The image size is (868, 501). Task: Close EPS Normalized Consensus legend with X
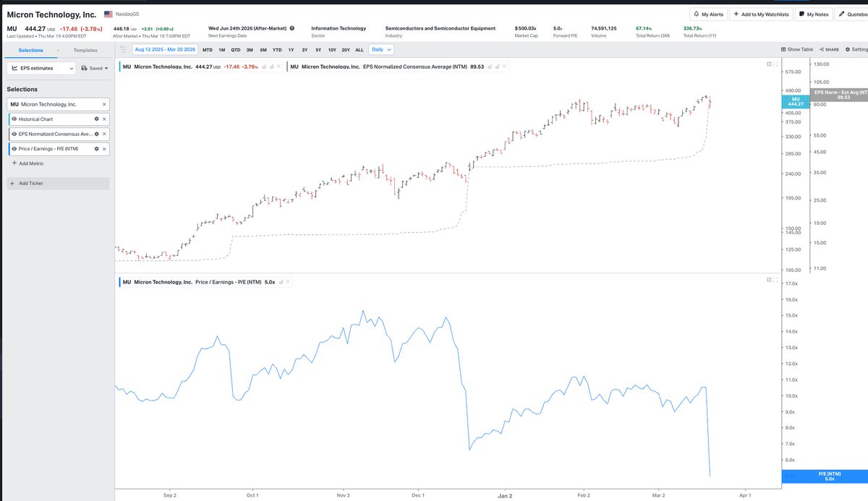pos(506,67)
